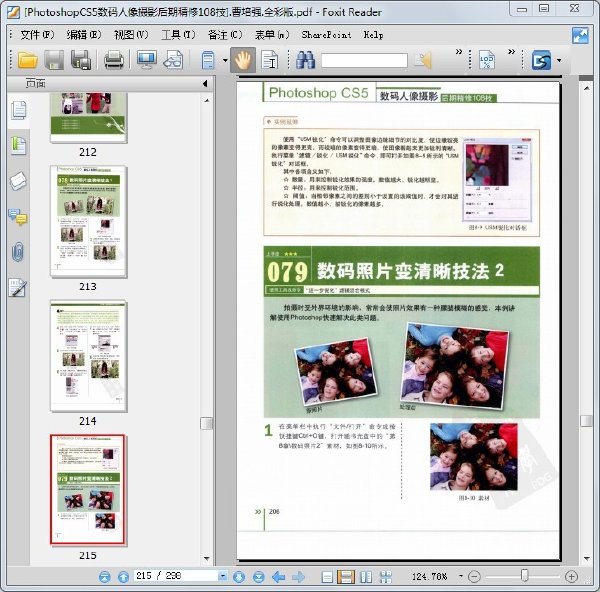Open the 备注 (C) menu
Viewport: 600px width, 592px height.
tap(225, 35)
